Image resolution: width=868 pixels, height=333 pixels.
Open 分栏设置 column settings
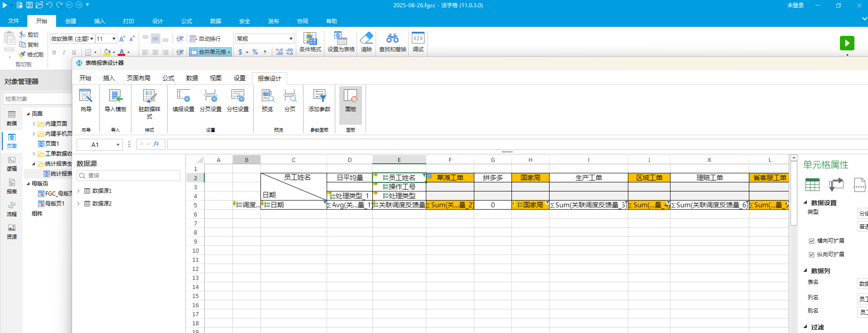(x=238, y=101)
